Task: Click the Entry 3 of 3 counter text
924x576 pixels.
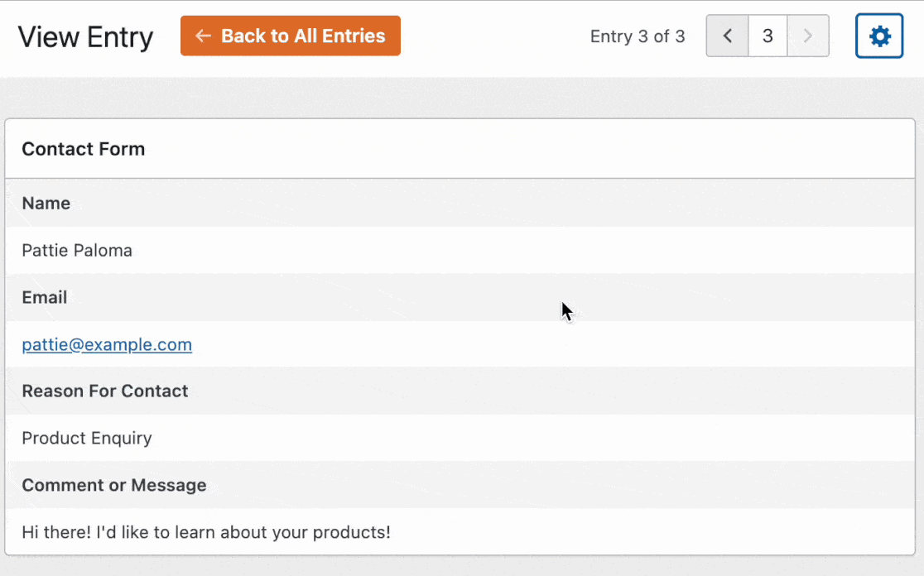Action: pos(638,36)
